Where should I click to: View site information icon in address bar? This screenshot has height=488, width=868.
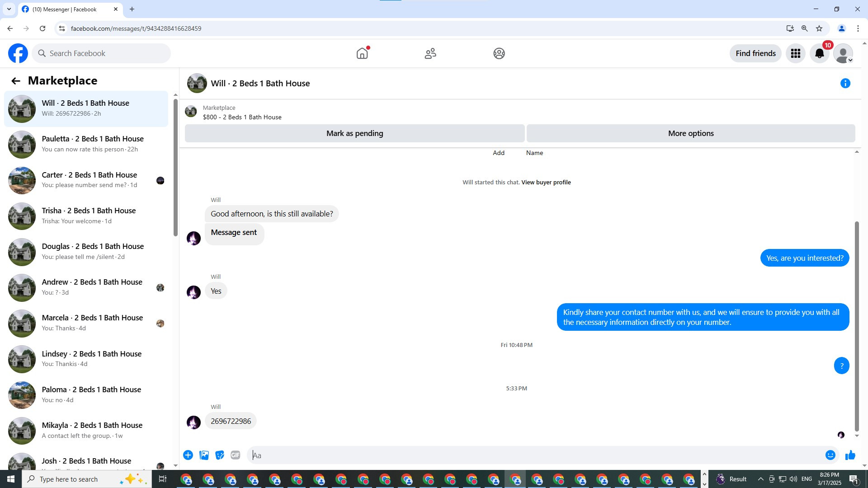62,28
